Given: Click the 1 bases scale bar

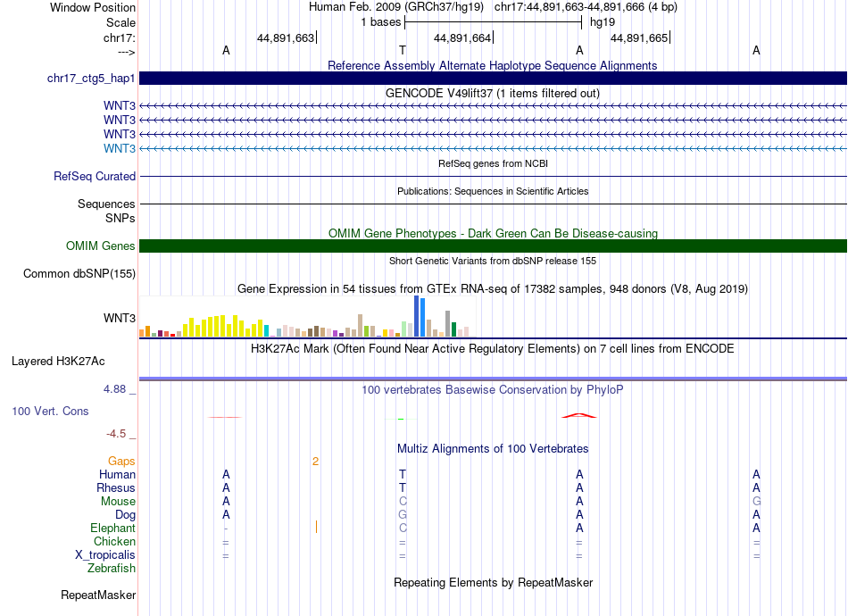Looking at the screenshot, I should coord(493,22).
